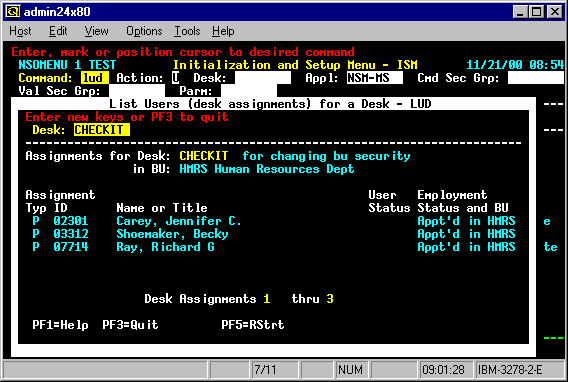Click the type P beside ID 02301
The width and height of the screenshot is (568, 382).
[36, 221]
